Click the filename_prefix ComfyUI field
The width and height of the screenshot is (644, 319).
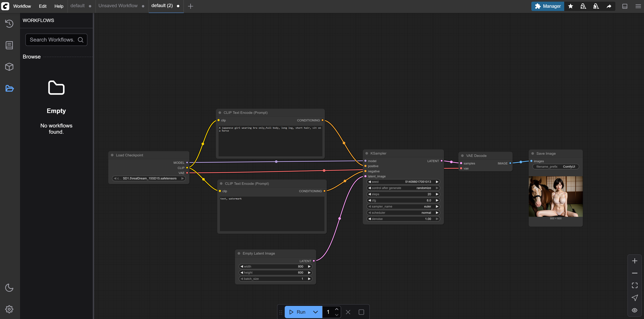coord(555,167)
